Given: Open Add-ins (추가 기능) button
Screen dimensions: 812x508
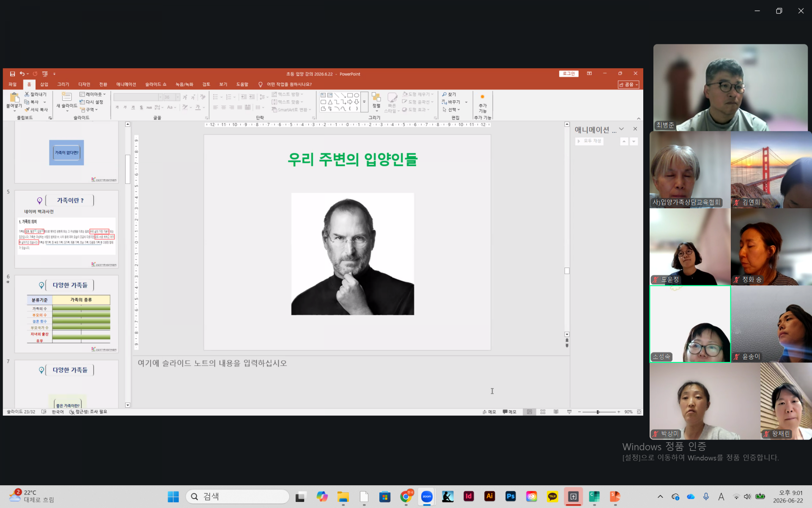Looking at the screenshot, I should (483, 103).
